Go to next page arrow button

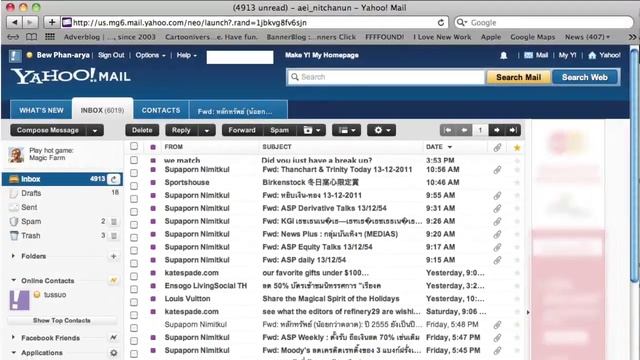coord(497,130)
